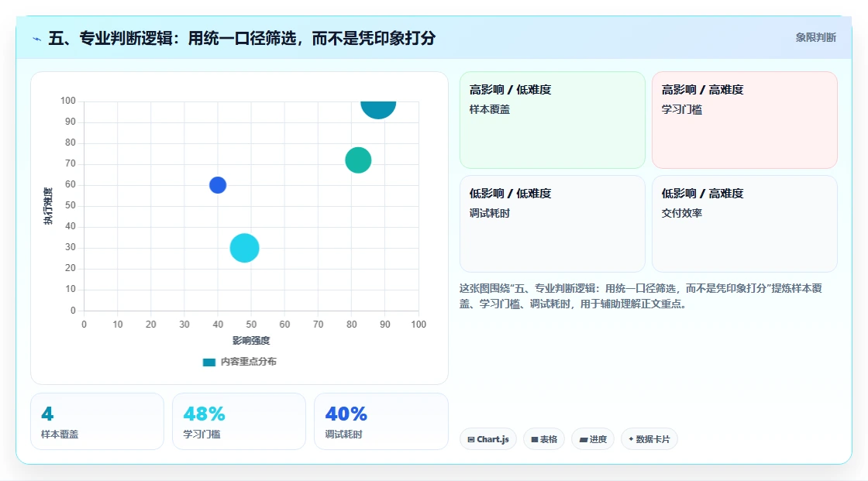Open the 高影响 / 高难度 quadrant card
868x481 pixels.
(745, 120)
